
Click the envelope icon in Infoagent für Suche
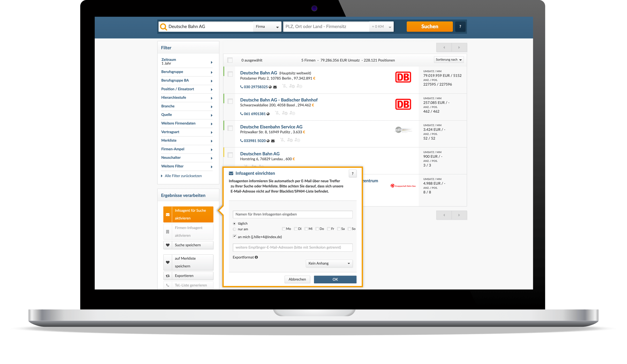coord(168,214)
